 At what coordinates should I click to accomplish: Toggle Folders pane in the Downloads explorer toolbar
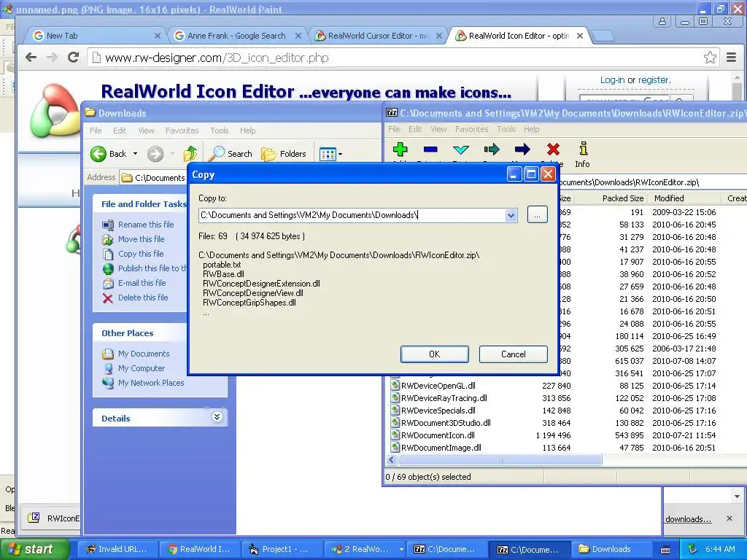[284, 154]
